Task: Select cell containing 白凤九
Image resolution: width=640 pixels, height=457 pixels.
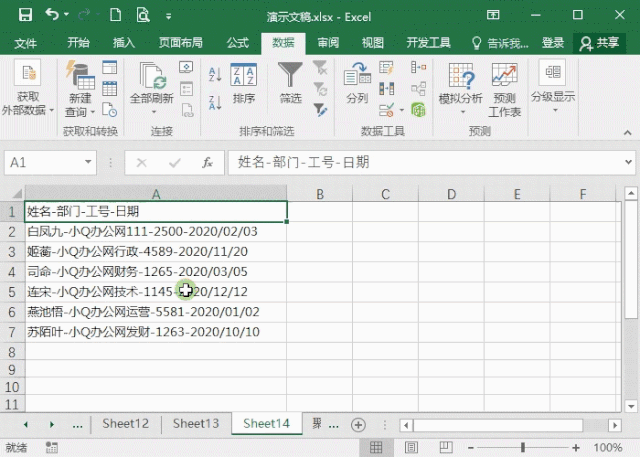Action: coord(156,232)
